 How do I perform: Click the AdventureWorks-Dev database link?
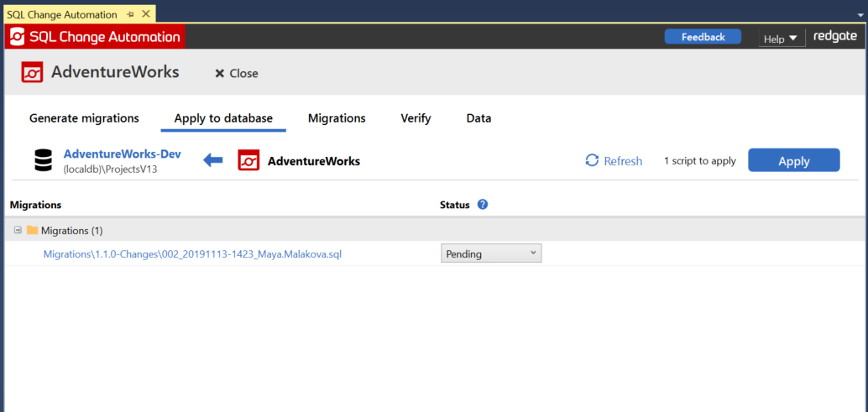[122, 154]
